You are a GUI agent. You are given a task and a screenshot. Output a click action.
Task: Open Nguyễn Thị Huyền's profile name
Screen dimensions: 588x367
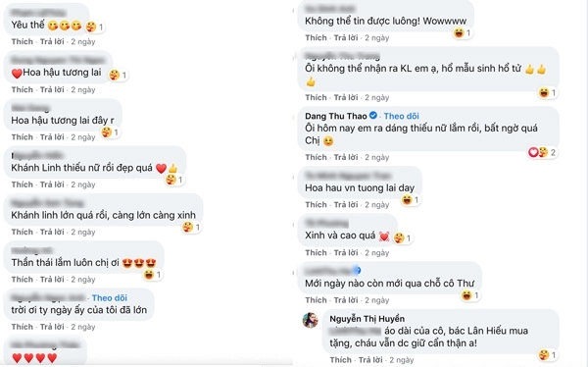pos(367,319)
